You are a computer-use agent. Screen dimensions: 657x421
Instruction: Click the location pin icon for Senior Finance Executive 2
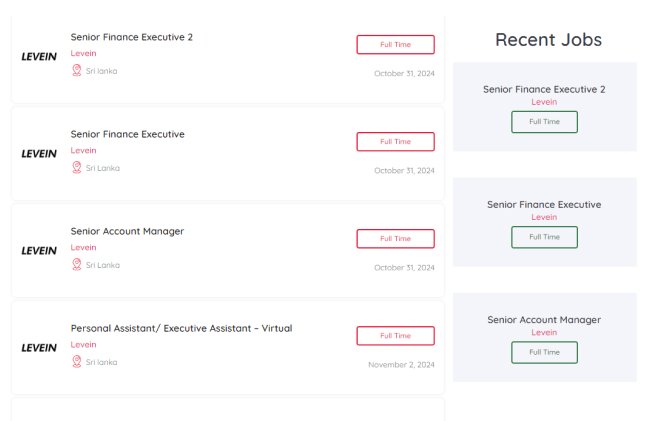[x=77, y=71]
